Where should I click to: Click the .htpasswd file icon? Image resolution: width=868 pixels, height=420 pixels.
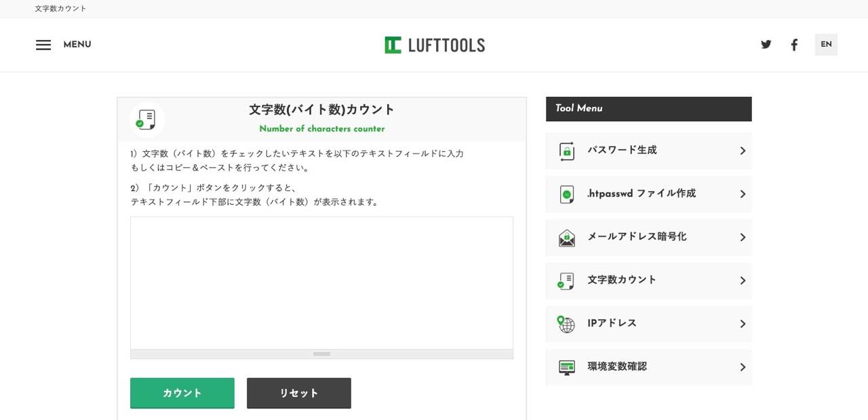(x=566, y=194)
